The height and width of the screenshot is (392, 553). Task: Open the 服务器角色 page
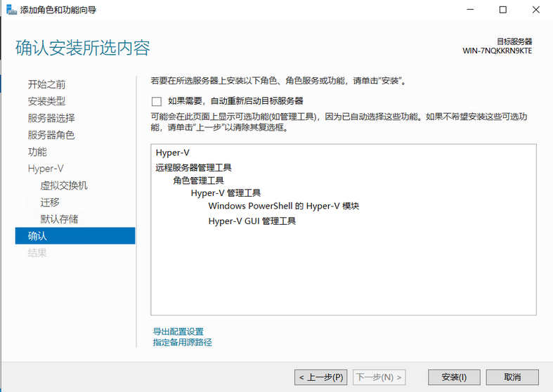click(x=51, y=135)
